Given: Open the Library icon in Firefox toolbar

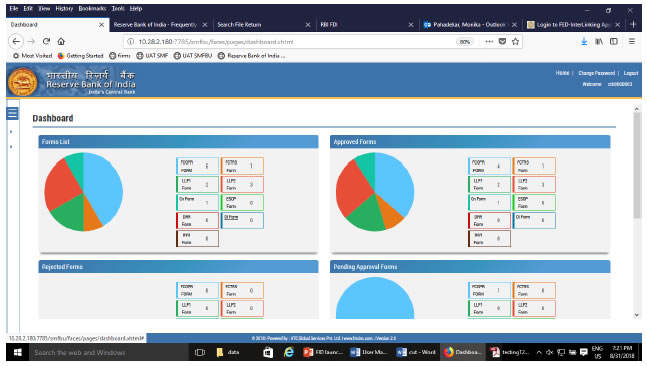Looking at the screenshot, I should (599, 41).
